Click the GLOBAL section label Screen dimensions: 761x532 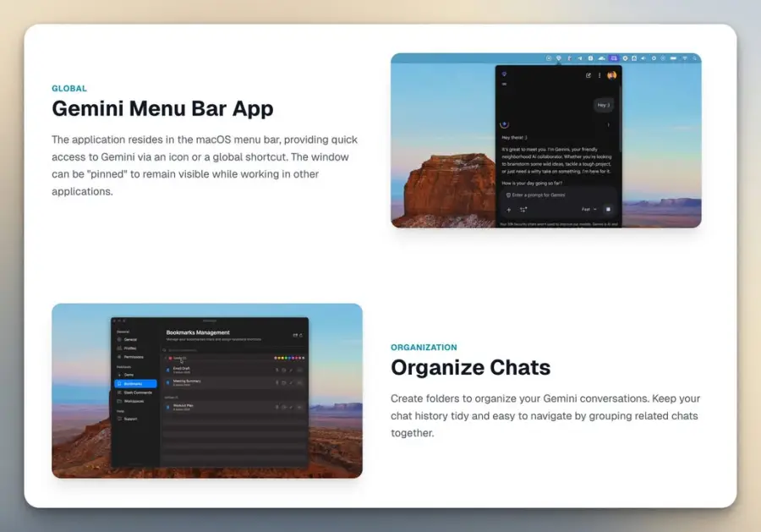click(x=69, y=88)
